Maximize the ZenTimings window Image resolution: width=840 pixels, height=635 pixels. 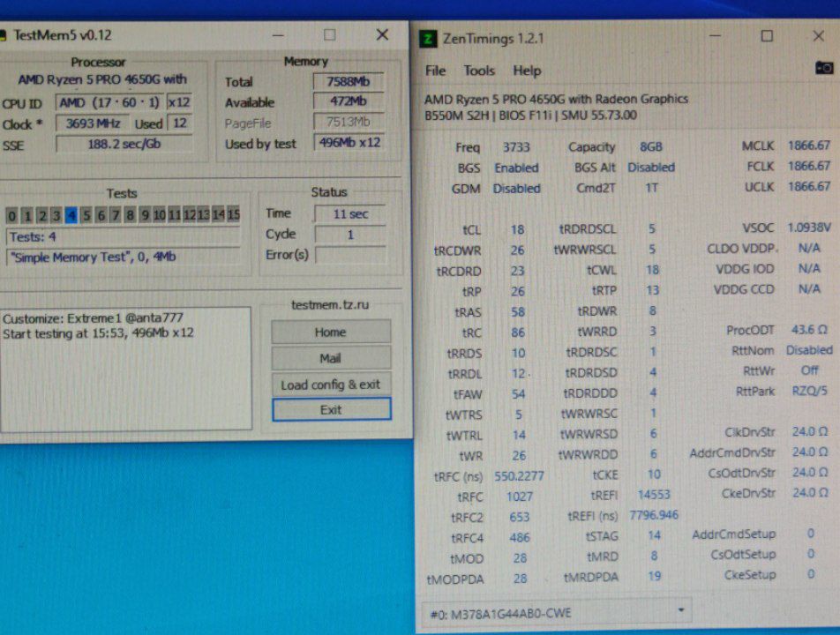(767, 36)
